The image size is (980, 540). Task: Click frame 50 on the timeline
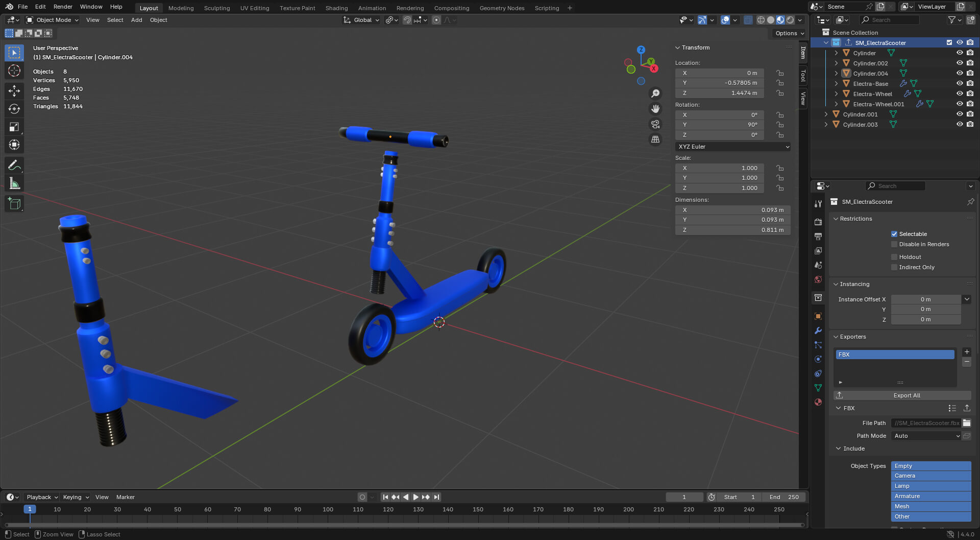point(178,509)
